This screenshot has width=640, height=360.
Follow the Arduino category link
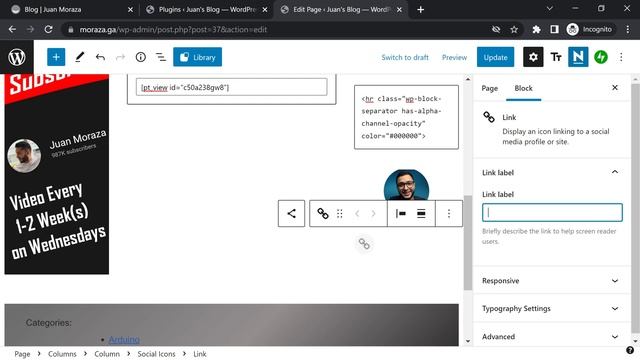[124, 340]
